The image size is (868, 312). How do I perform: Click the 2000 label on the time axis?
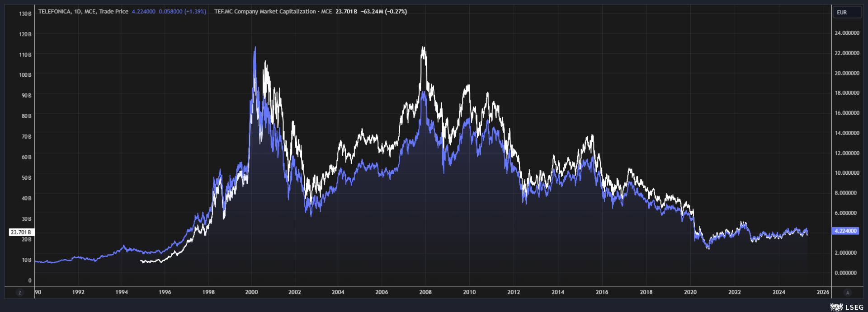click(x=251, y=292)
